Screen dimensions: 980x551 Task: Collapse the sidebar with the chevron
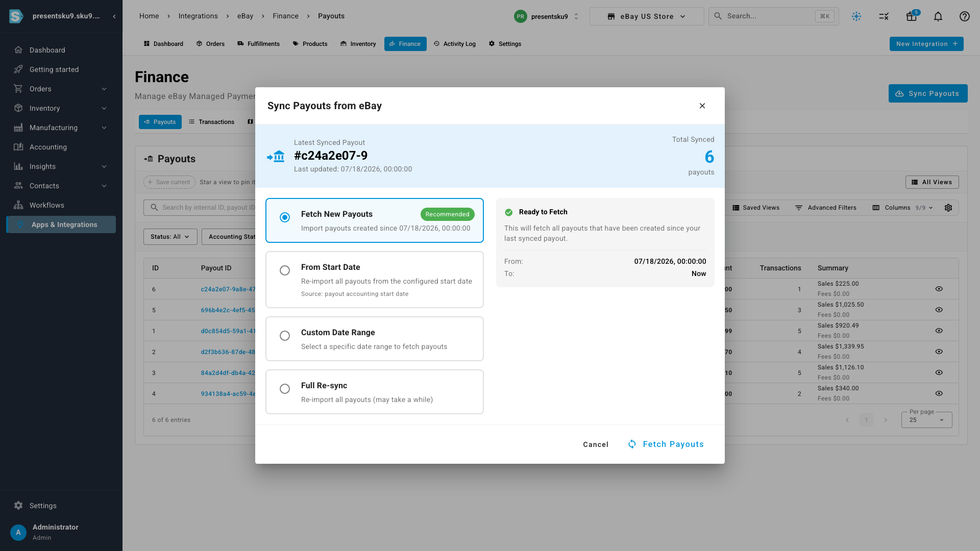point(114,16)
